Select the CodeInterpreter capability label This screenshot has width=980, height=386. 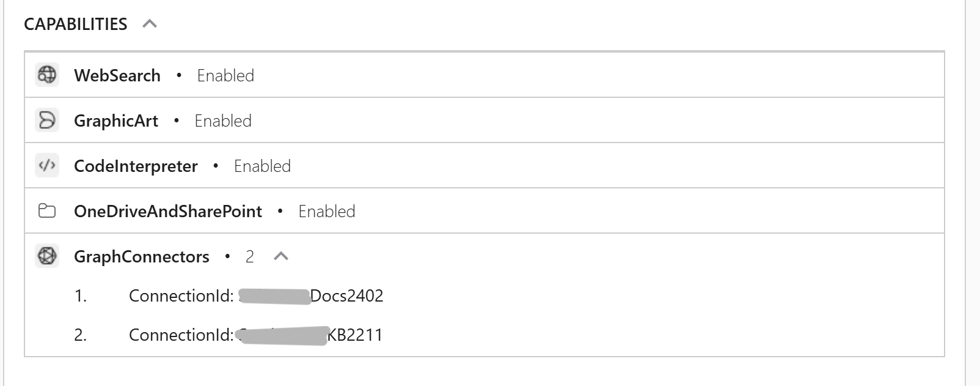tap(136, 166)
